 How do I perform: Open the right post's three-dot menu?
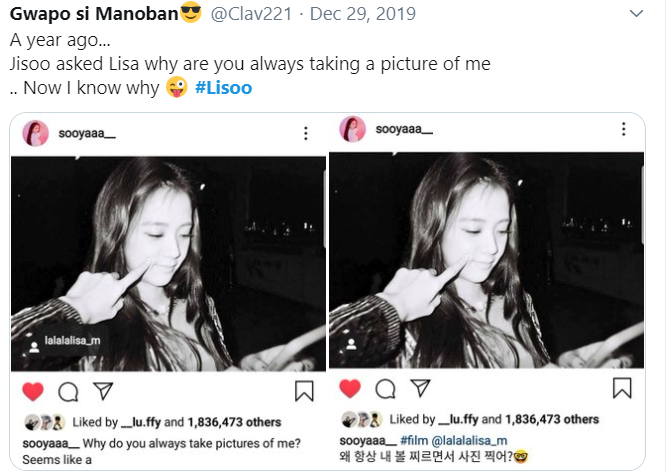[x=623, y=129]
